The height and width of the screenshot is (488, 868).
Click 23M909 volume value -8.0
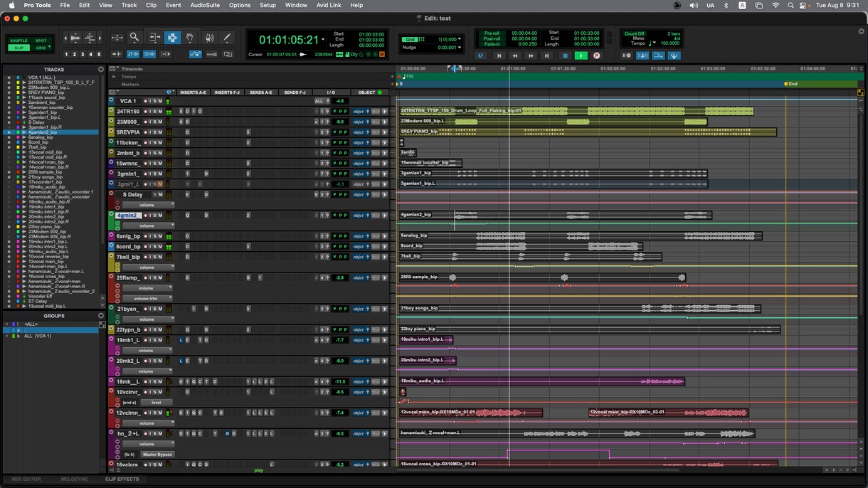[x=340, y=122]
